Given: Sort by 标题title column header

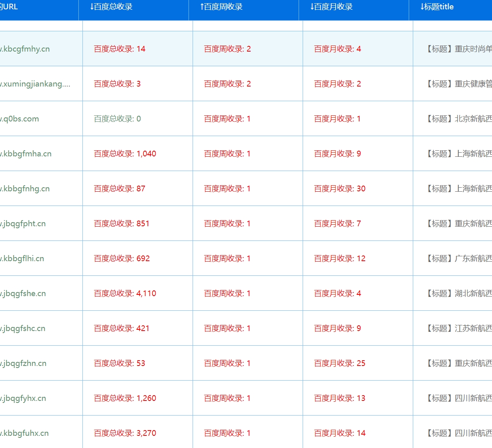Looking at the screenshot, I should (x=437, y=7).
